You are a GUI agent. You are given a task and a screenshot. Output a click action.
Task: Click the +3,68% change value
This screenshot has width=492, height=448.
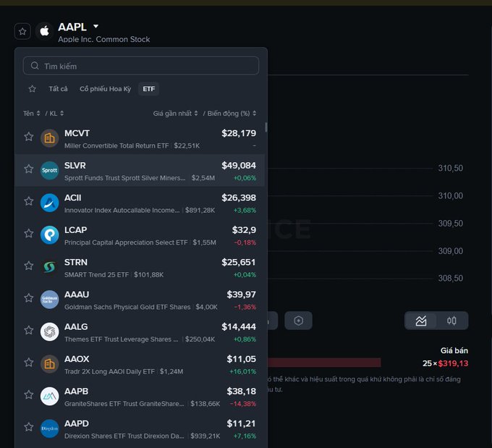[245, 211]
